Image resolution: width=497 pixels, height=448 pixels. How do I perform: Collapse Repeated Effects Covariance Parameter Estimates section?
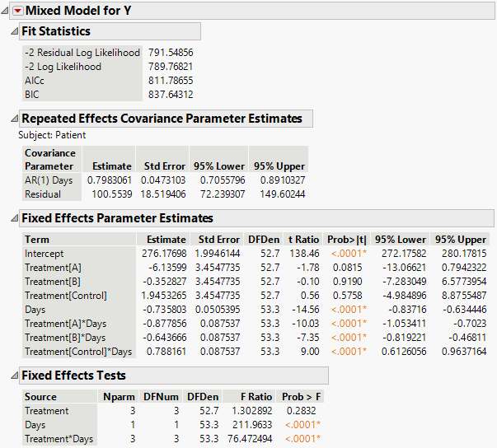14,119
